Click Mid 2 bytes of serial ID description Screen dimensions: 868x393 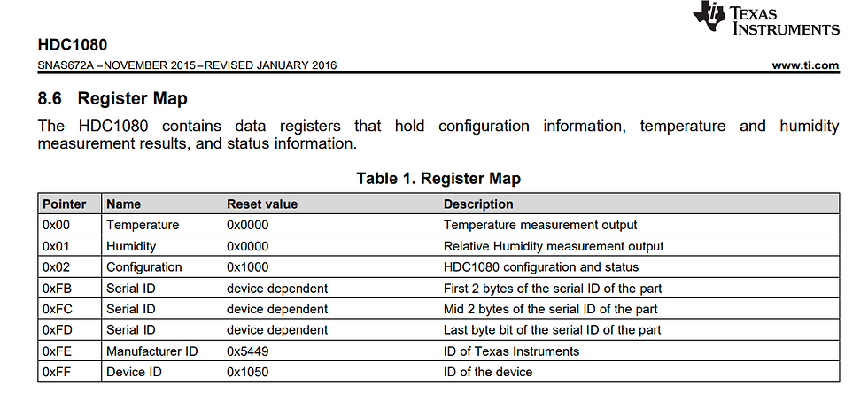click(x=551, y=309)
